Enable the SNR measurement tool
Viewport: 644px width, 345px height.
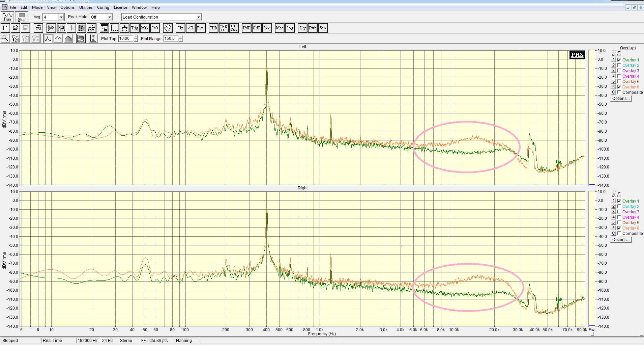257,28
